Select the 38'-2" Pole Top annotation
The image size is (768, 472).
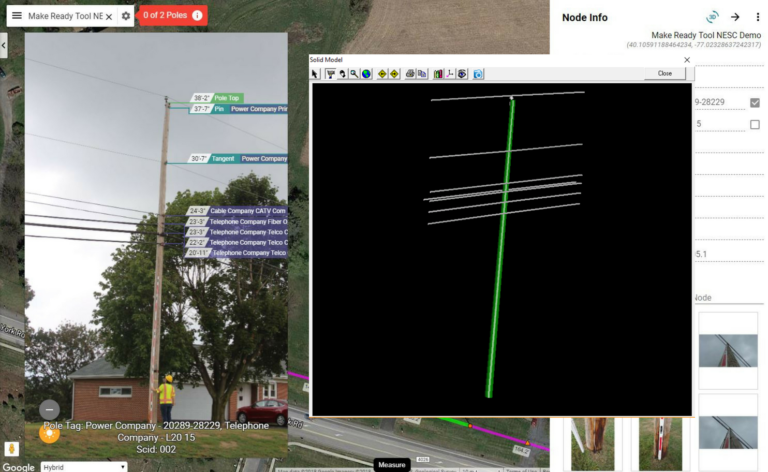216,98
